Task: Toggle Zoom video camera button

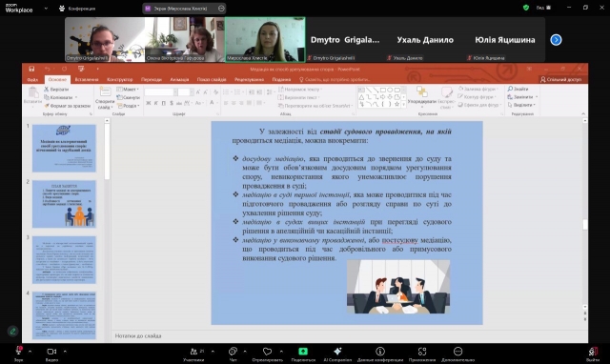Action: click(x=51, y=352)
